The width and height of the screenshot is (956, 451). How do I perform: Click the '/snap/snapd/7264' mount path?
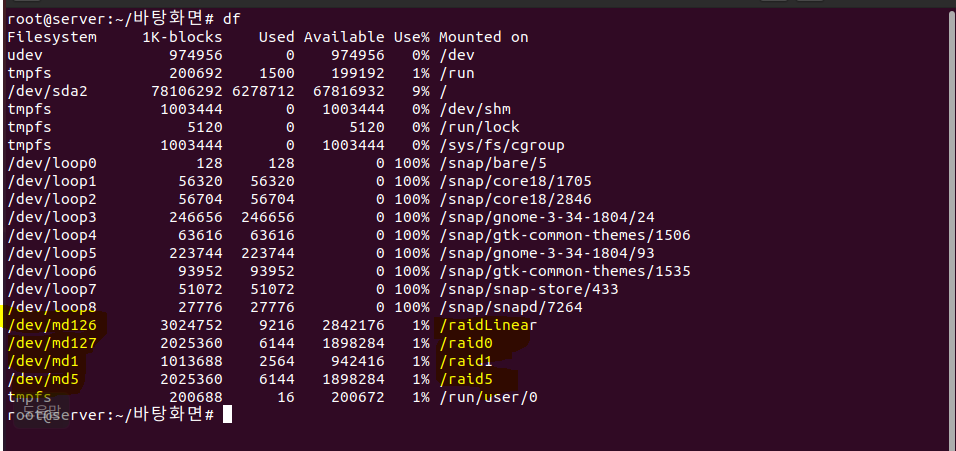[511, 307]
